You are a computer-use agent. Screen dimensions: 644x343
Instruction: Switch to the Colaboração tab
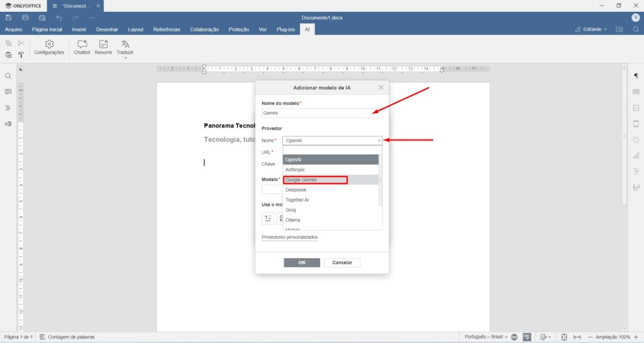[204, 30]
